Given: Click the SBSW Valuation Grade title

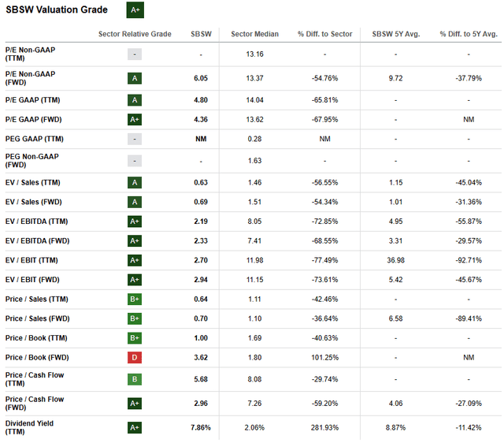Looking at the screenshot, I should (57, 9).
